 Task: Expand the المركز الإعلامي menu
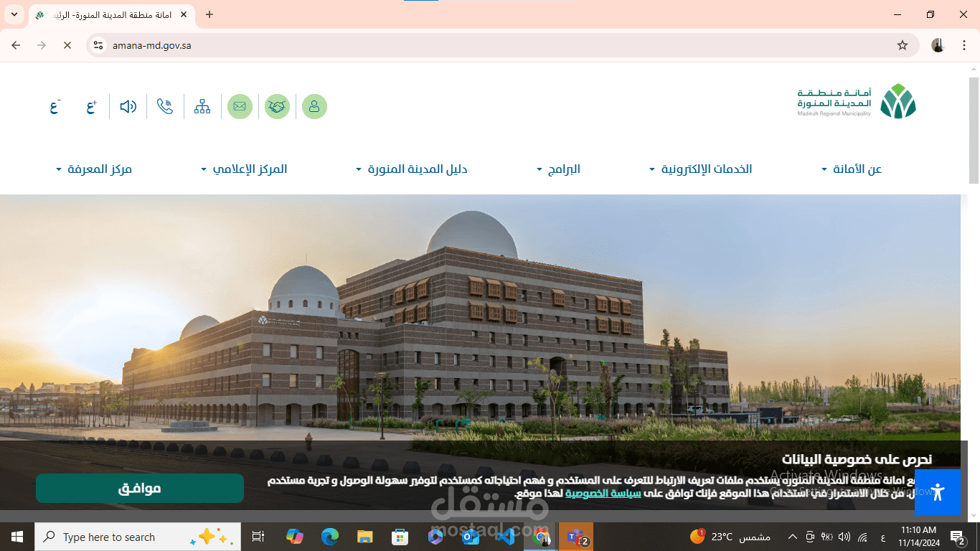pos(244,169)
